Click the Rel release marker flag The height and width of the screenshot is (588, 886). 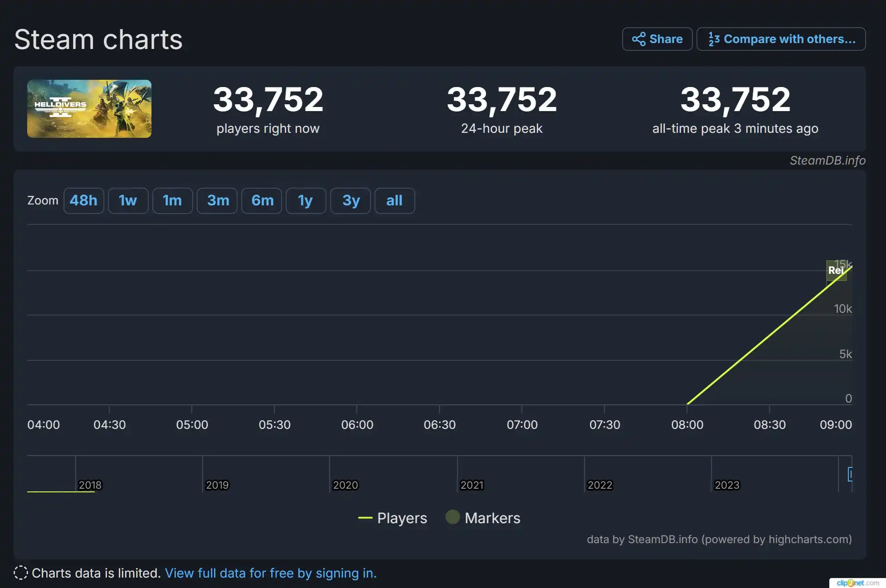(836, 271)
